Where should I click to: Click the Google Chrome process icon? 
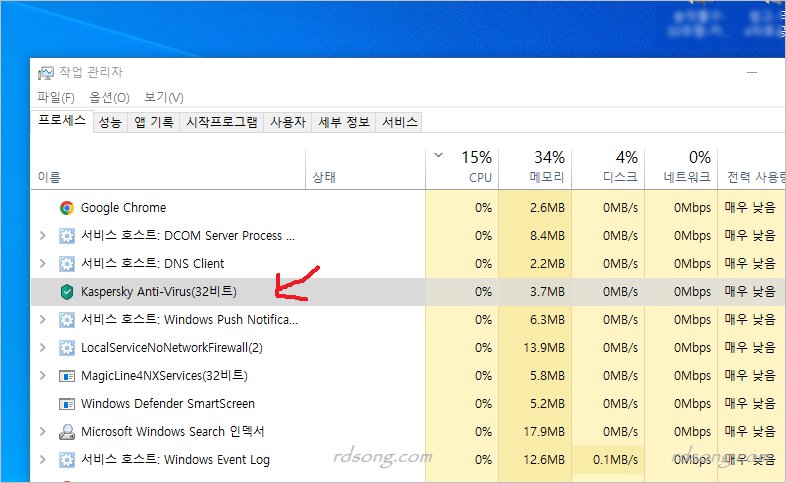[x=67, y=208]
